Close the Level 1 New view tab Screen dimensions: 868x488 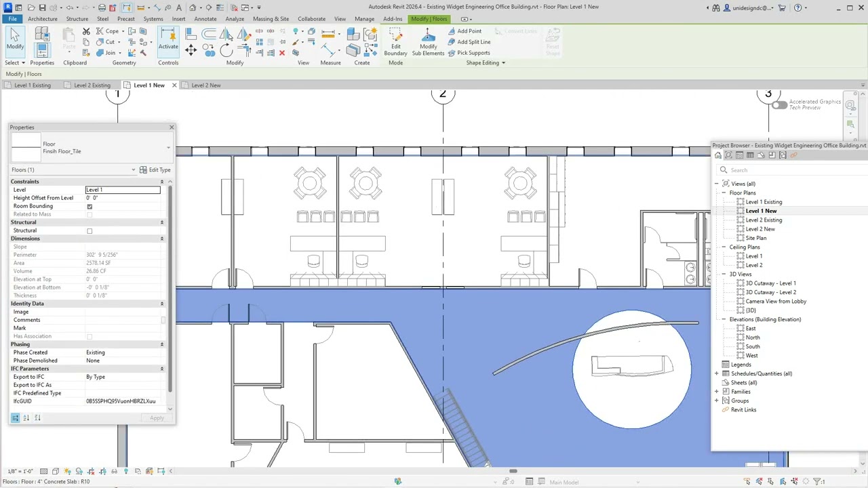point(174,85)
